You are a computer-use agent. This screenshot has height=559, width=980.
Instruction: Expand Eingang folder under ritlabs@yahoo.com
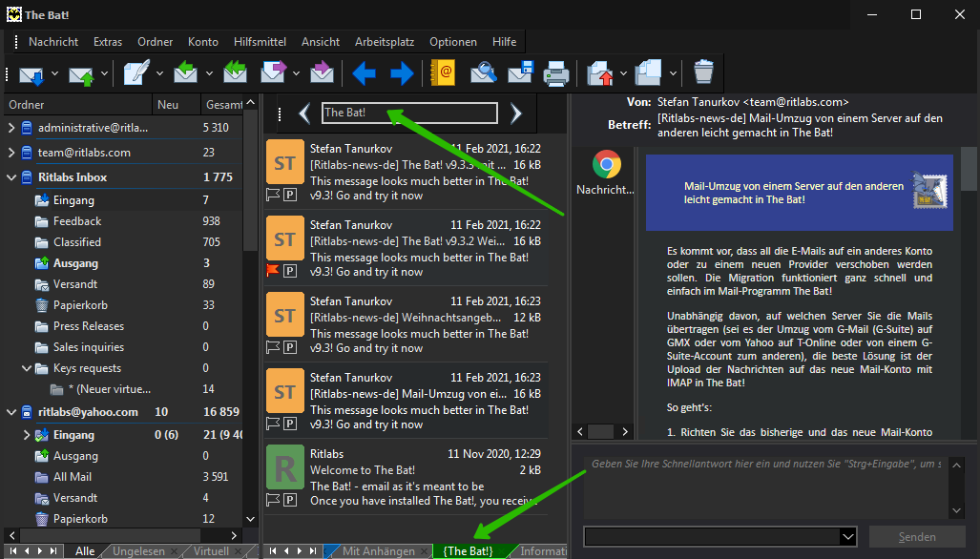(x=27, y=434)
